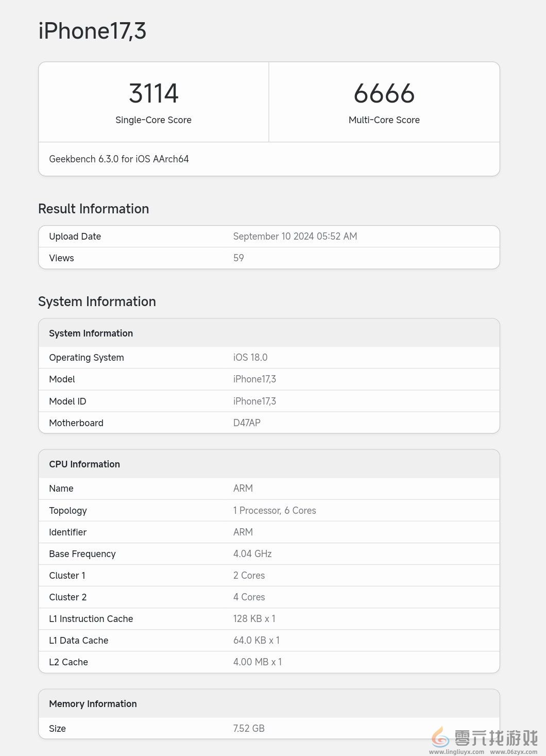Viewport: 546px width, 756px height.
Task: Click the L1 Instruction Cache row
Action: coord(268,618)
